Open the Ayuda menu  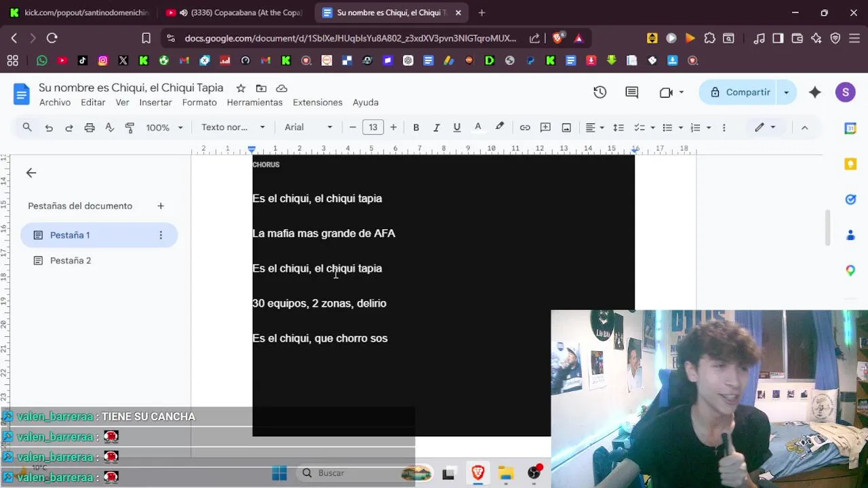[x=366, y=102]
